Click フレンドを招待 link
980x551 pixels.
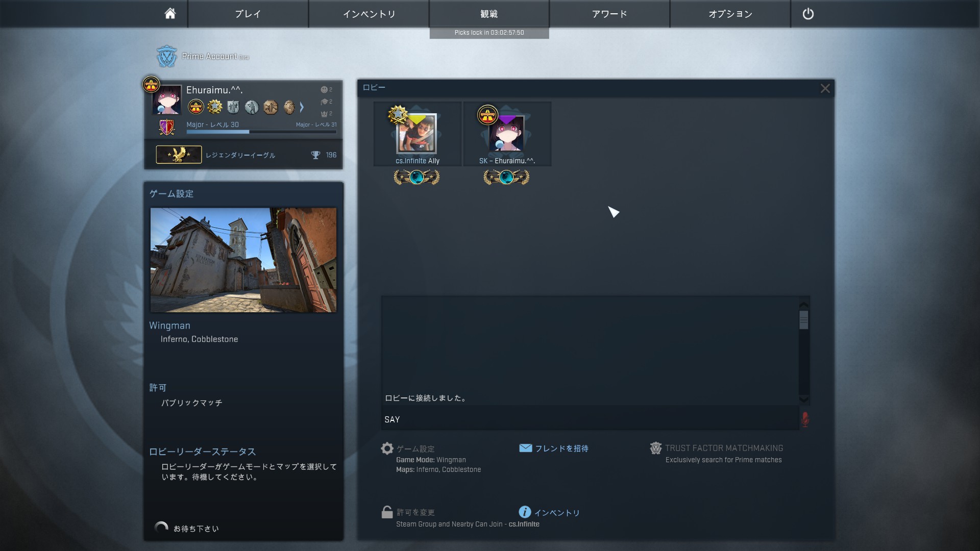click(561, 448)
